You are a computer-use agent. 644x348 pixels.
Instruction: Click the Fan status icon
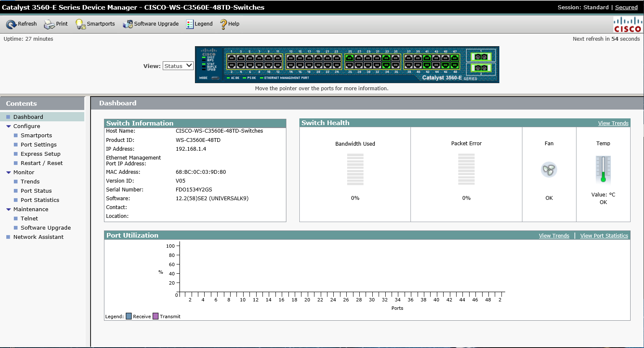[549, 169]
